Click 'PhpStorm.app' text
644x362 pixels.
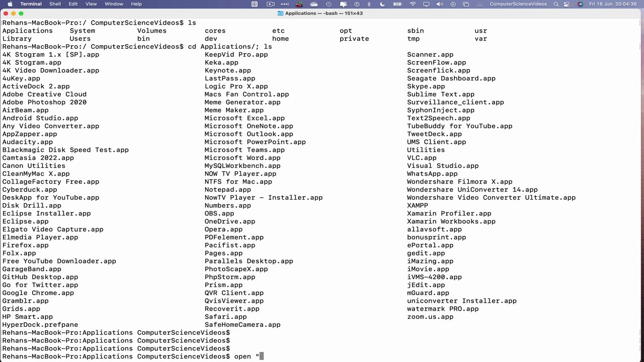coord(230,277)
